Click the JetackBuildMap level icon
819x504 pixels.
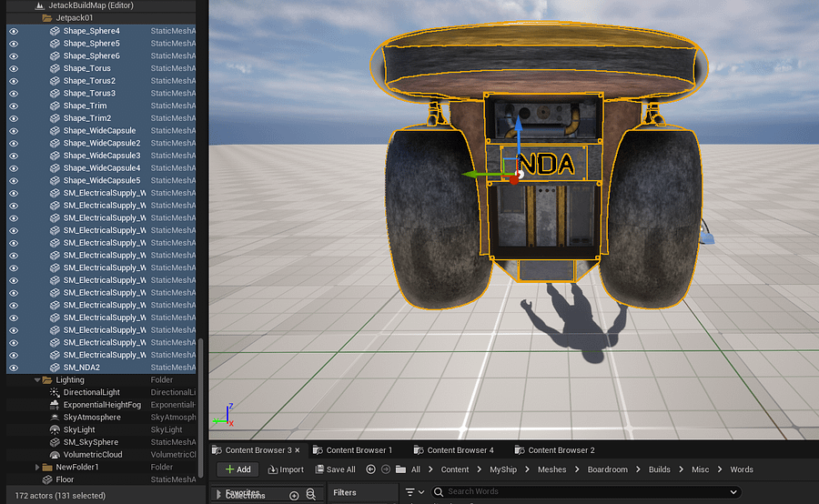click(x=39, y=5)
